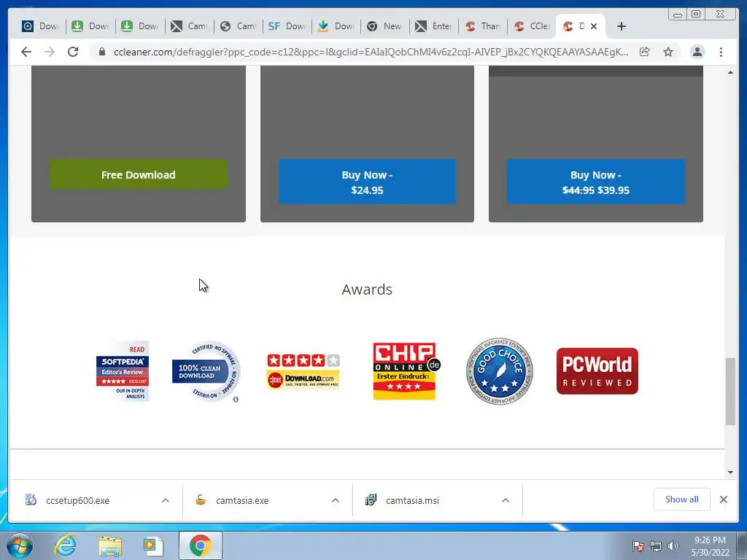Click the browser Back arrow

(x=26, y=52)
